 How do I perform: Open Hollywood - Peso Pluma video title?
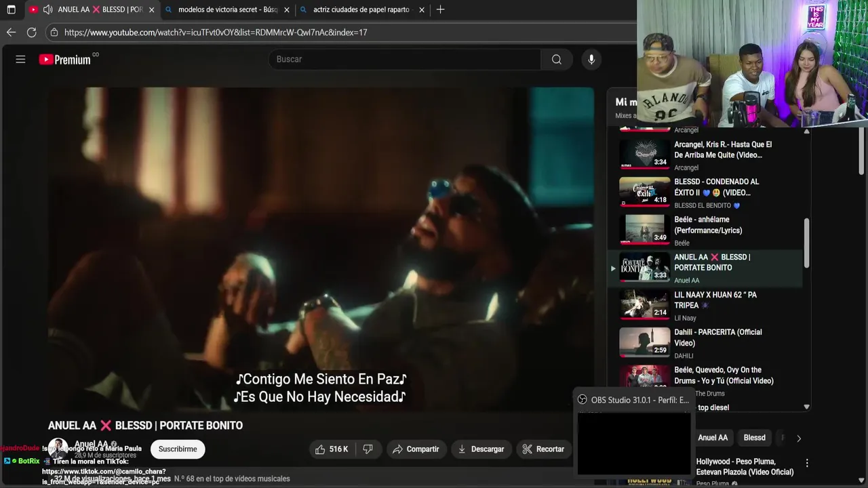tap(745, 467)
